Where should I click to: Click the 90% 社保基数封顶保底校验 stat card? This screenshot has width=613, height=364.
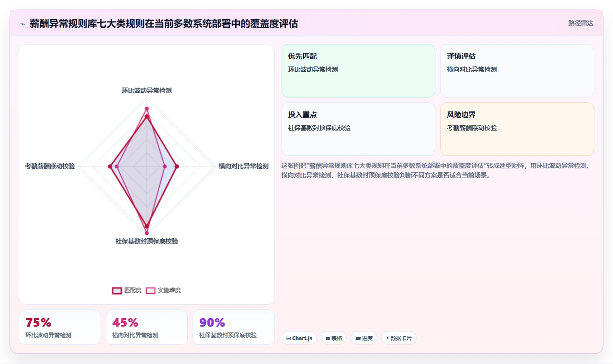click(234, 327)
